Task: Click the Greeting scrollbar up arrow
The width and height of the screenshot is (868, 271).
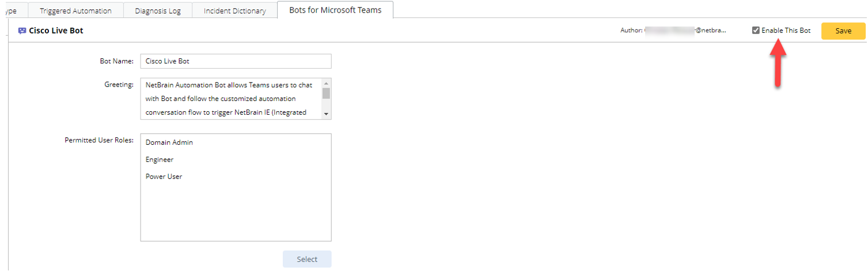Action: click(327, 83)
